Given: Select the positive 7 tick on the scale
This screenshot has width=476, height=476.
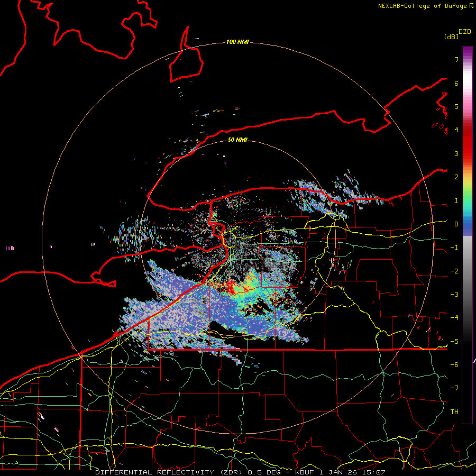Looking at the screenshot, I should [x=456, y=59].
